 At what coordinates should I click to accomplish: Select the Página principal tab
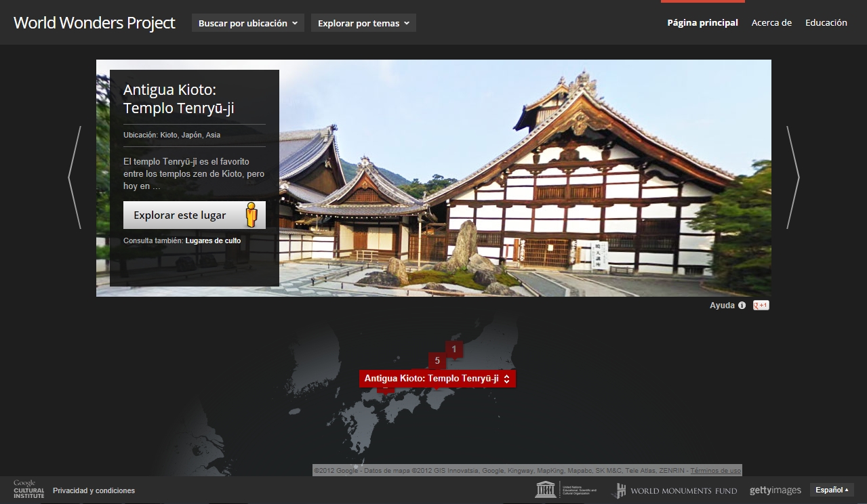pos(702,22)
